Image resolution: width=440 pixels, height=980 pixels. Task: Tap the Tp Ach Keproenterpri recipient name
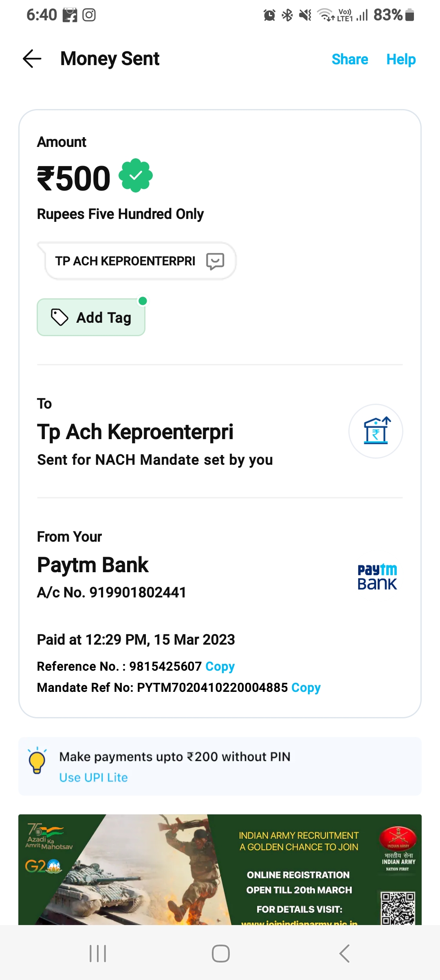135,431
